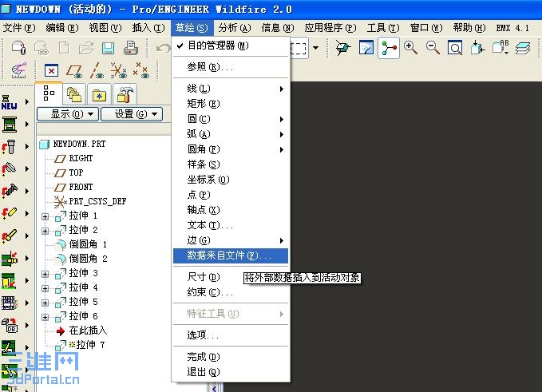Click the EMX NEW project icon
This screenshot has height=392, width=542.
pyautogui.click(x=10, y=102)
